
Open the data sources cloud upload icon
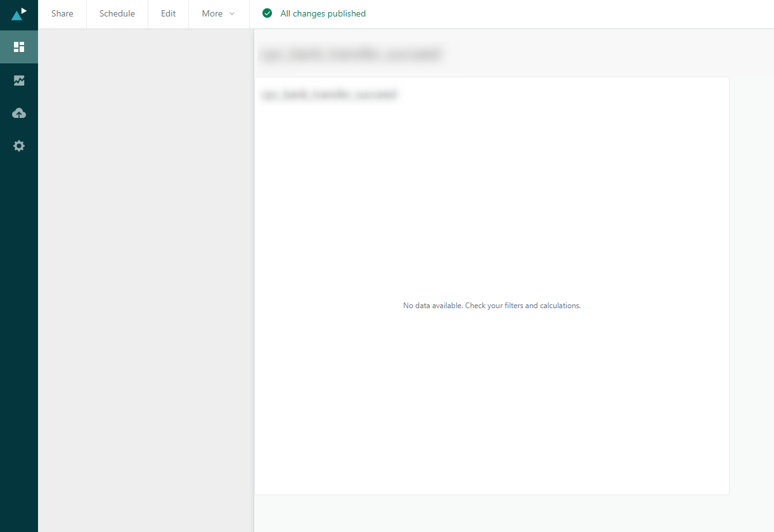[x=19, y=113]
